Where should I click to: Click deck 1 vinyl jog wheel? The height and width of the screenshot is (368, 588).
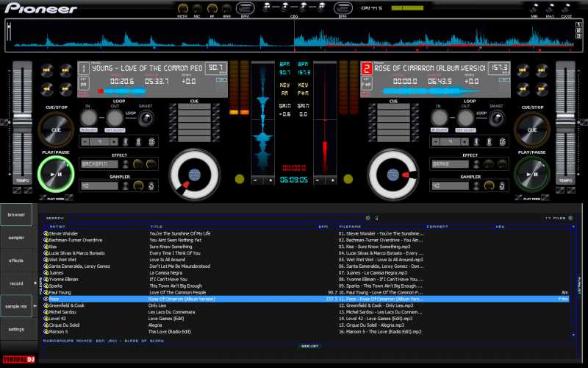click(194, 174)
